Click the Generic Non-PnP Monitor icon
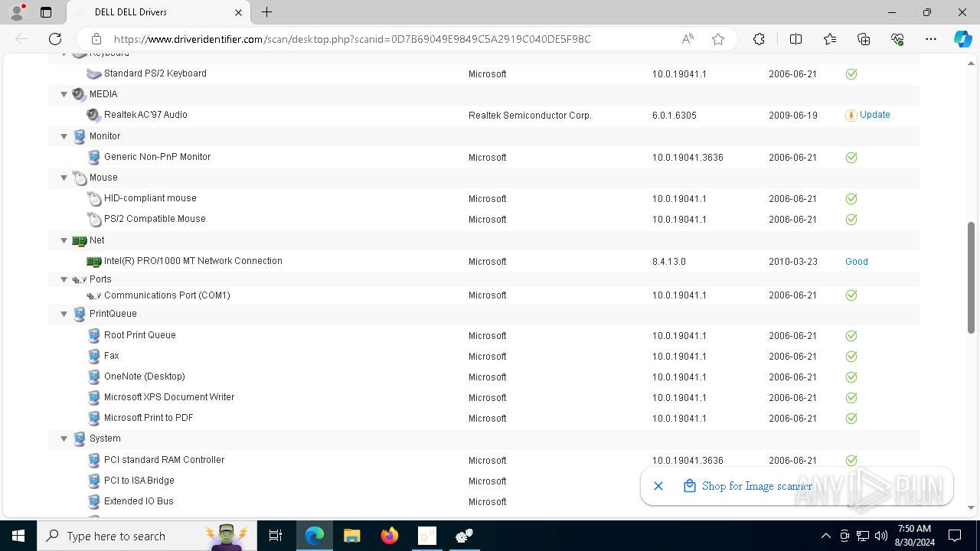 tap(94, 157)
